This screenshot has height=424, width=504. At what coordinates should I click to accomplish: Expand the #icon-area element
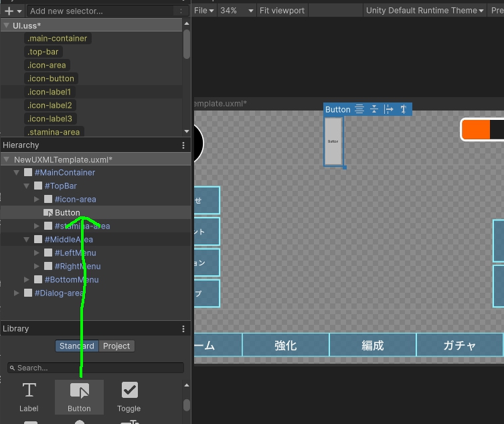point(37,200)
